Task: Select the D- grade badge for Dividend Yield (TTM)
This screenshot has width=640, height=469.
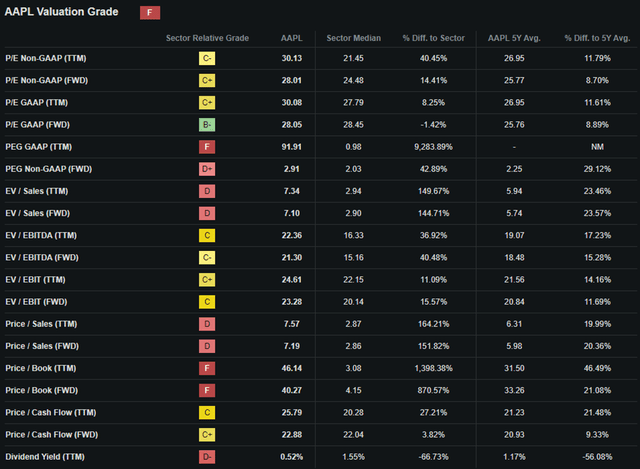Action: (x=207, y=457)
